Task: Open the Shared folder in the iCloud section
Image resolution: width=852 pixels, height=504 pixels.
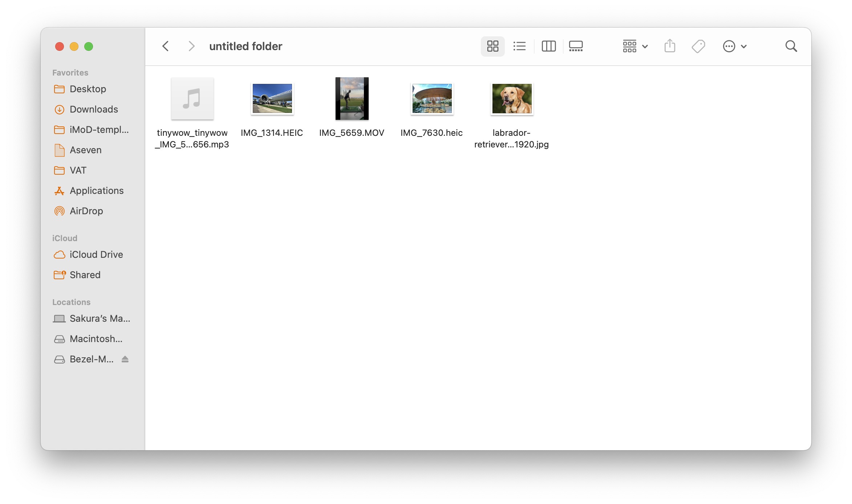Action: point(85,275)
